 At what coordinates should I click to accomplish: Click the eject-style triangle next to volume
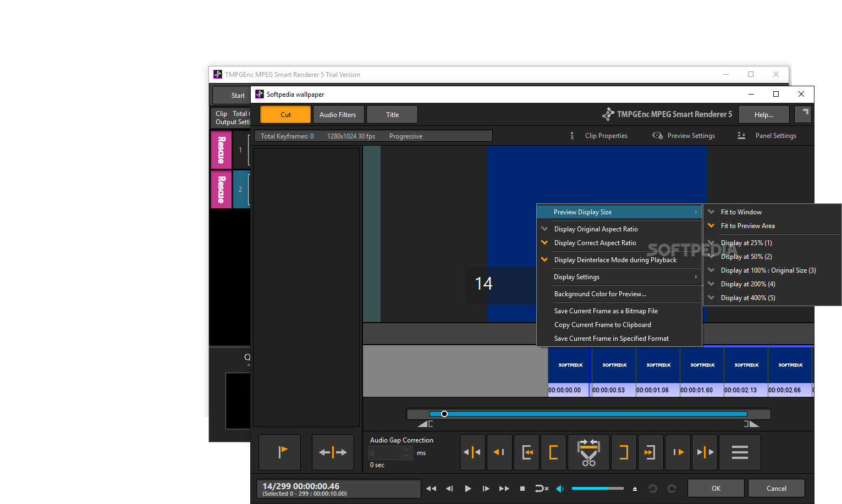click(635, 489)
